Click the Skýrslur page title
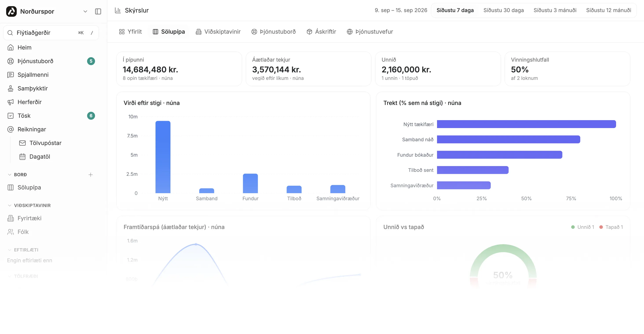This screenshot has width=644, height=334. (137, 10)
